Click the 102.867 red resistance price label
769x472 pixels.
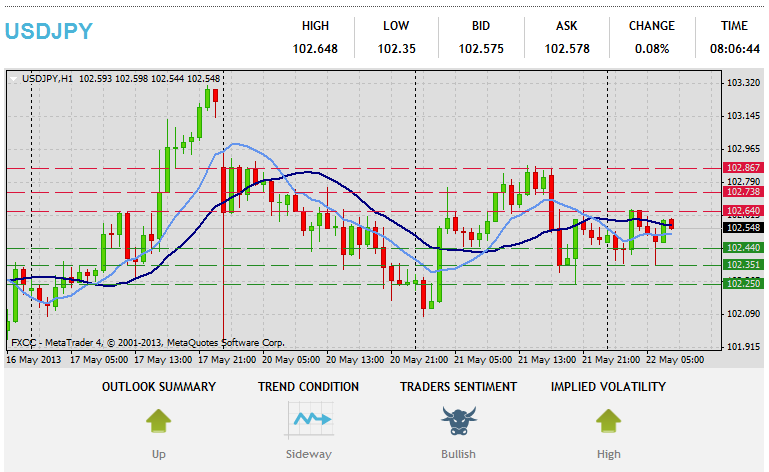743,168
